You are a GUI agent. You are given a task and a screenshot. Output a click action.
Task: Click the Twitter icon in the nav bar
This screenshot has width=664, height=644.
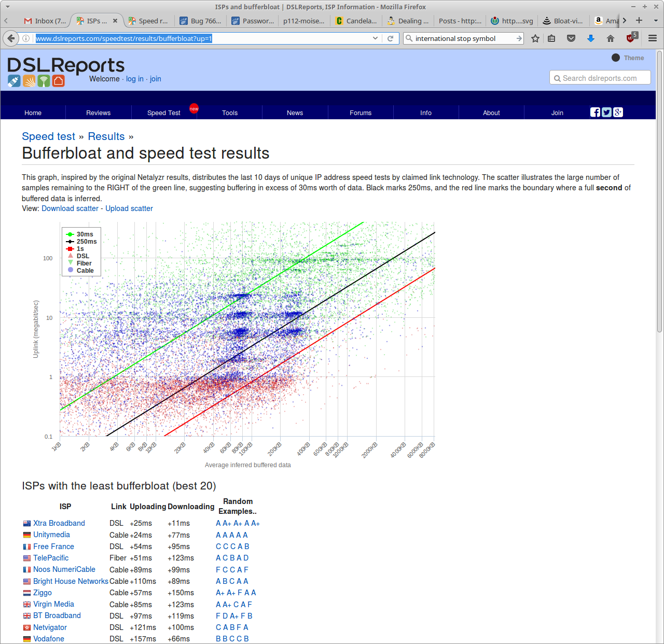[x=606, y=112]
